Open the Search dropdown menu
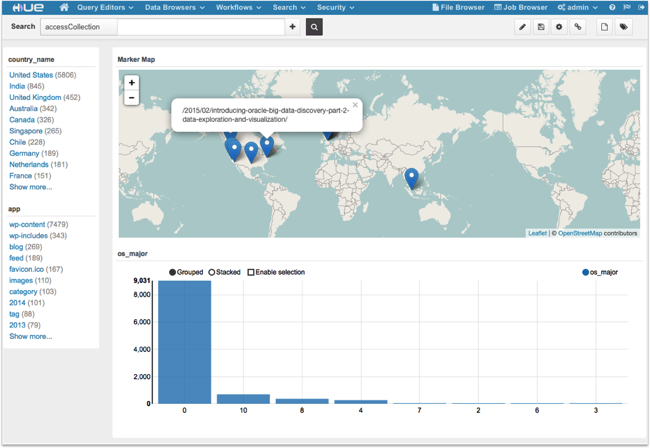The image size is (650, 448). 289,7
